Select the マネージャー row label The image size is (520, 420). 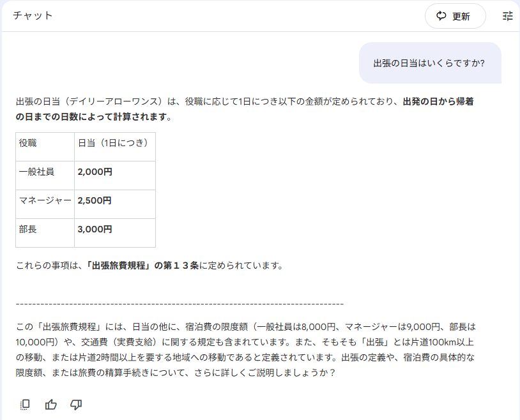[x=45, y=200]
